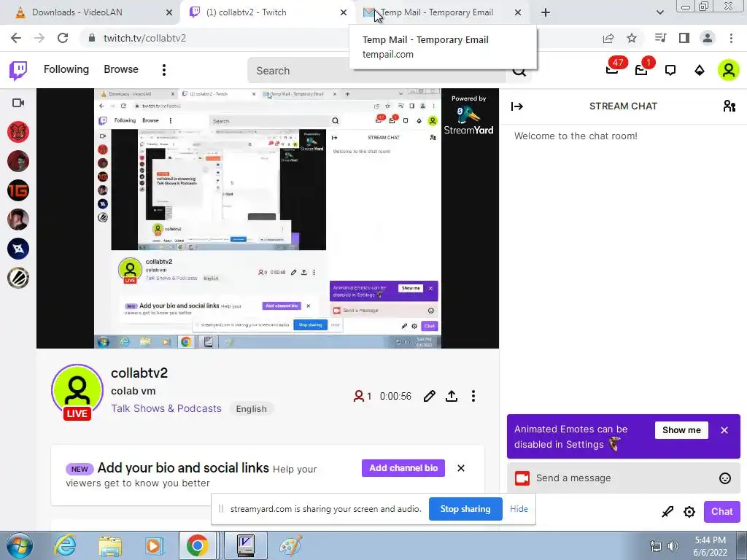The image size is (747, 560).
Task: Open chat settings gear icon
Action: 689,512
